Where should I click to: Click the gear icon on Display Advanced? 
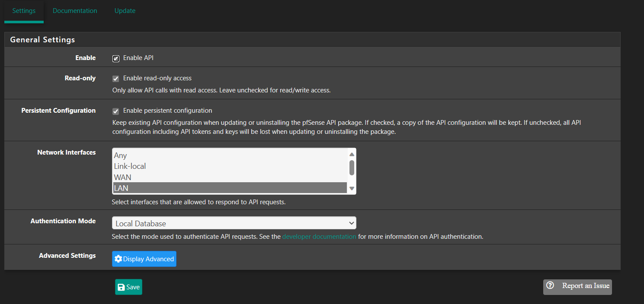click(119, 259)
